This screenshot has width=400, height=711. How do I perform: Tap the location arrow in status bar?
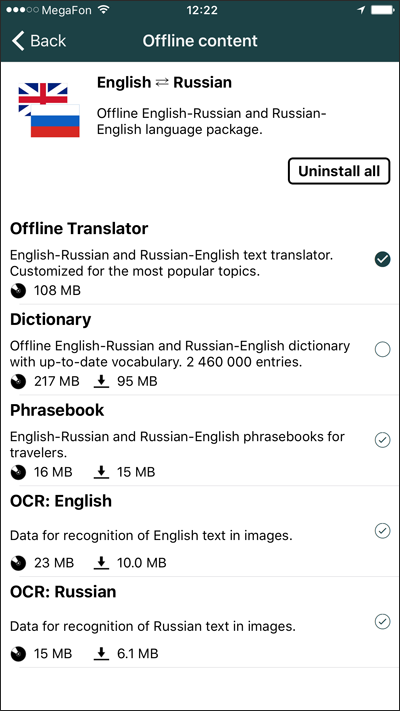361,10
